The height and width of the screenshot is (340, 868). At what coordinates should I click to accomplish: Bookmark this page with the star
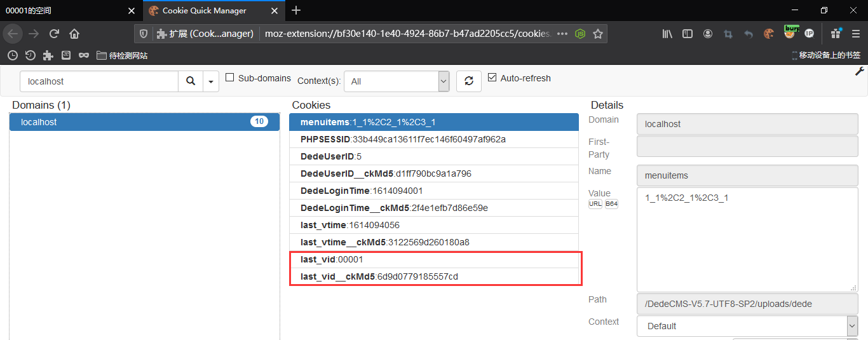[x=597, y=34]
